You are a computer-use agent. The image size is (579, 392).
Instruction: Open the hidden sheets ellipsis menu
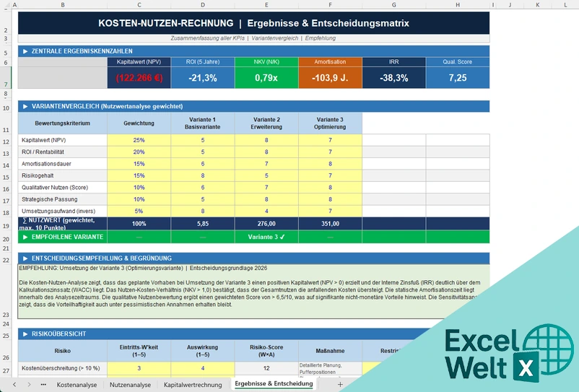coord(43,385)
